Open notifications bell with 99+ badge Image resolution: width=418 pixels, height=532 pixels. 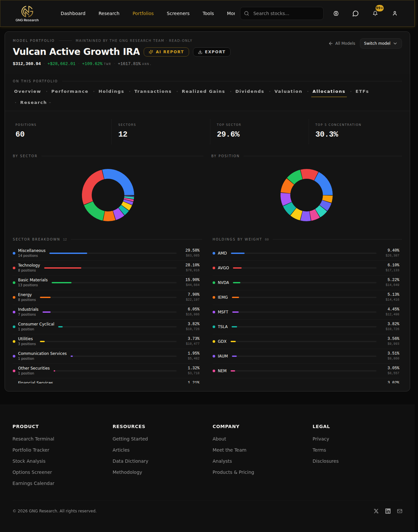pyautogui.click(x=375, y=13)
